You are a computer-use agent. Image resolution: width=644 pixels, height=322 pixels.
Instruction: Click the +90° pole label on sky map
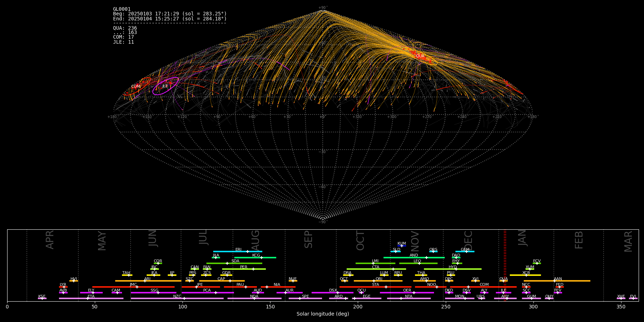click(x=323, y=8)
